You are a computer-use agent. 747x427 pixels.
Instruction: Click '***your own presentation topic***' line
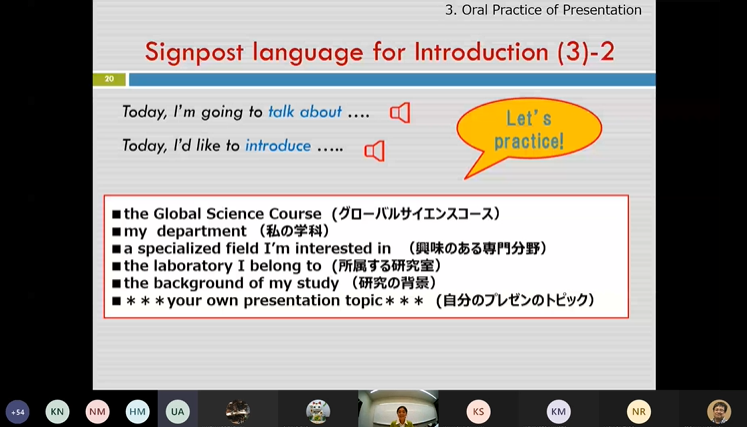[274, 301]
